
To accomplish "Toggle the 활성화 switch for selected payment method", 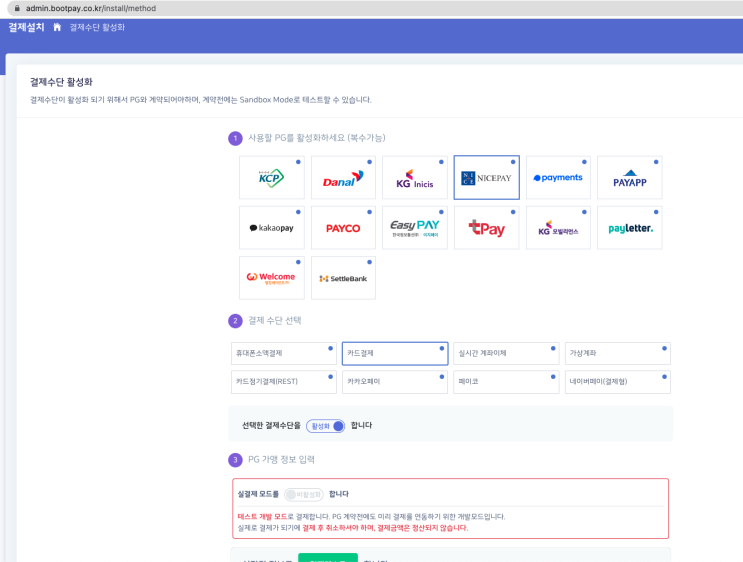I will pyautogui.click(x=326, y=426).
